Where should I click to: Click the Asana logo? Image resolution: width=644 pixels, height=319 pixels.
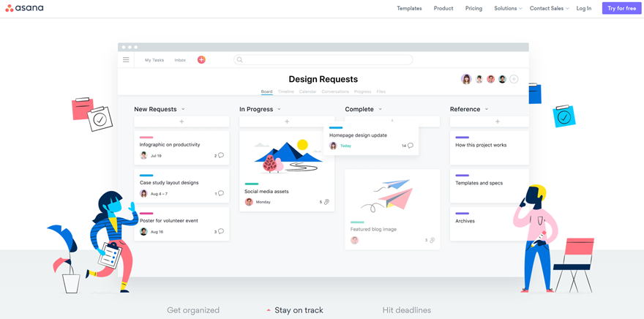pyautogui.click(x=24, y=8)
